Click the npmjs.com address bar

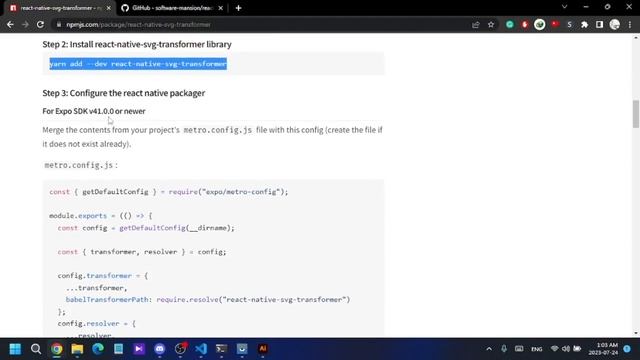[x=261, y=24]
